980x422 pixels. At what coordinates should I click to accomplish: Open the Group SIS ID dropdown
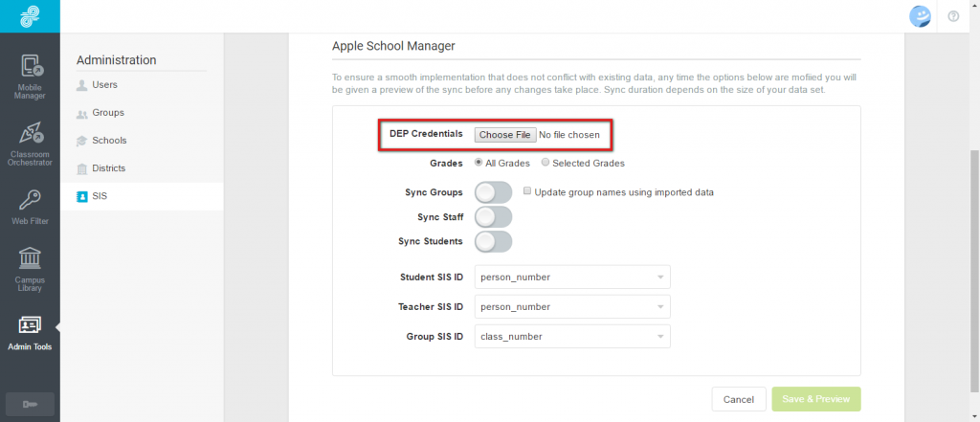click(572, 336)
